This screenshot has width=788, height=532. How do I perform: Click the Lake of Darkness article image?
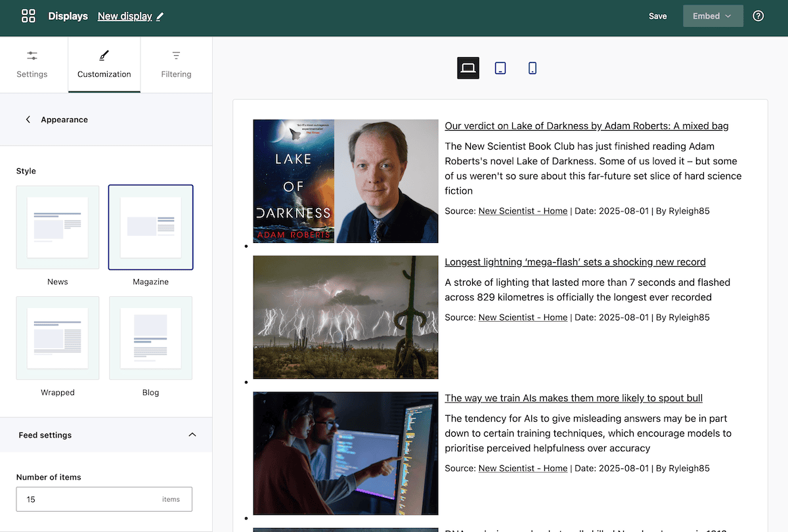point(345,181)
